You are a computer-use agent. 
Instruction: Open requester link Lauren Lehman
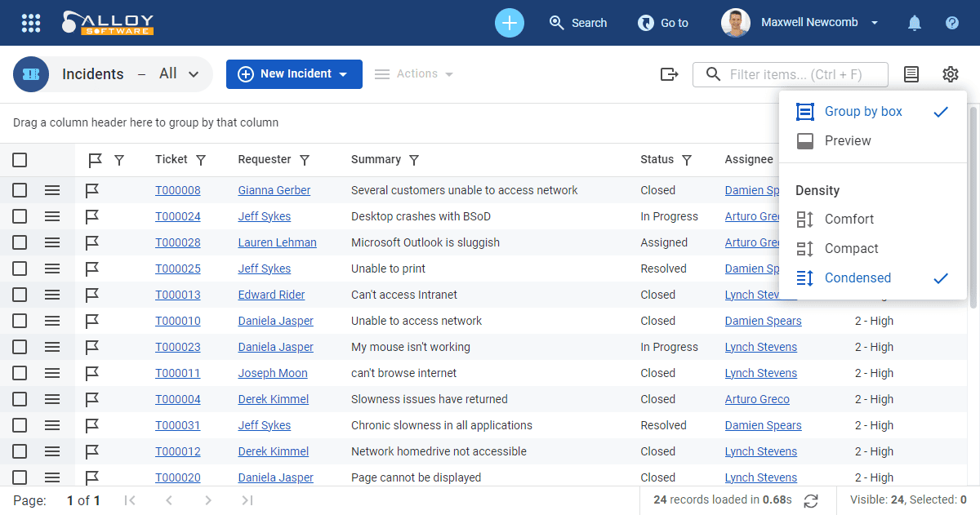pyautogui.click(x=278, y=242)
